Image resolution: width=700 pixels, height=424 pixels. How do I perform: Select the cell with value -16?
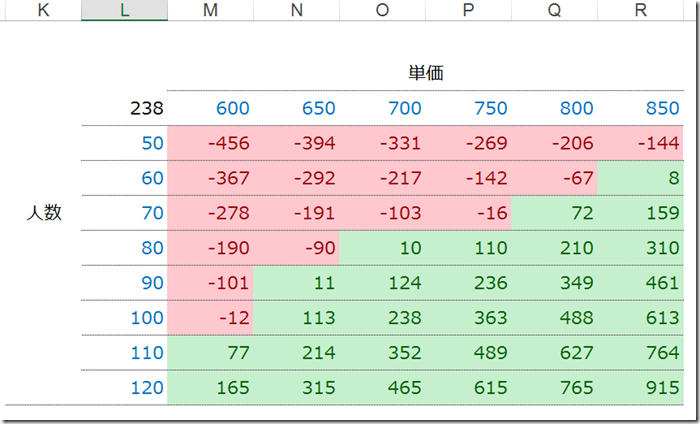click(468, 213)
